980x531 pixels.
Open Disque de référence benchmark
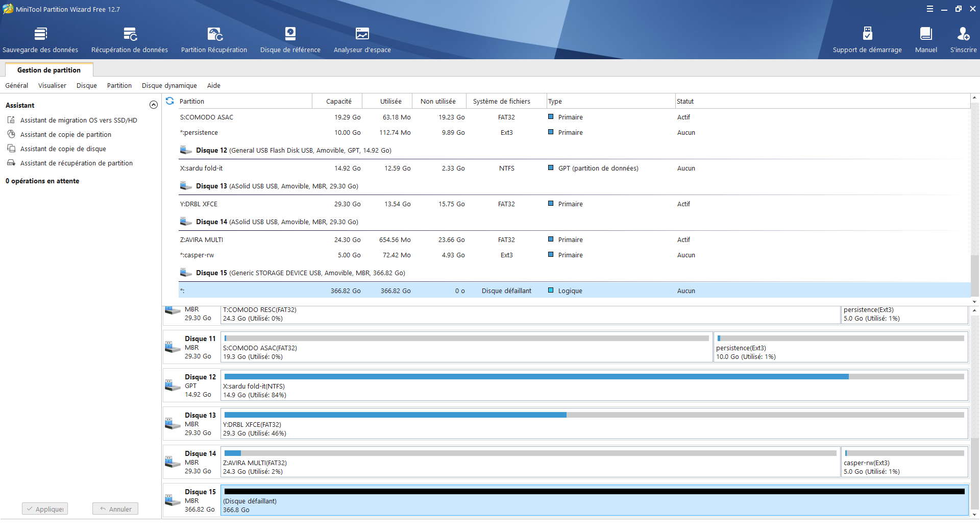(x=290, y=40)
